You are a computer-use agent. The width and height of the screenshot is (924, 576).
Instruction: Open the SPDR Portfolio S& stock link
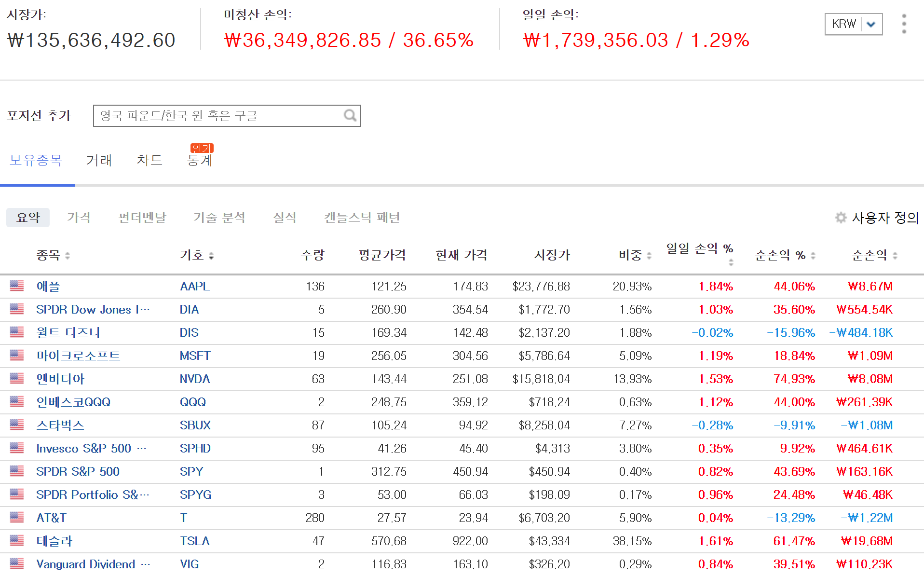(93, 494)
